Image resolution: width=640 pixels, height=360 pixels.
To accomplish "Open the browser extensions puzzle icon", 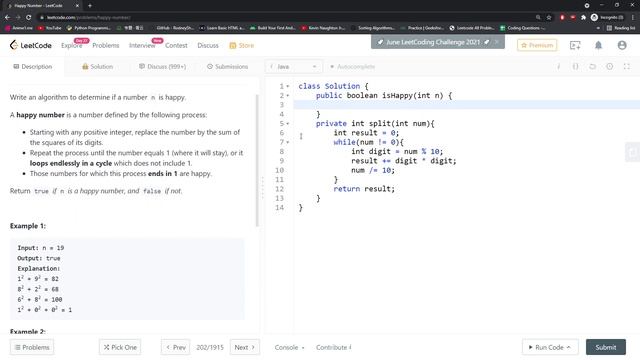I will (x=583, y=18).
